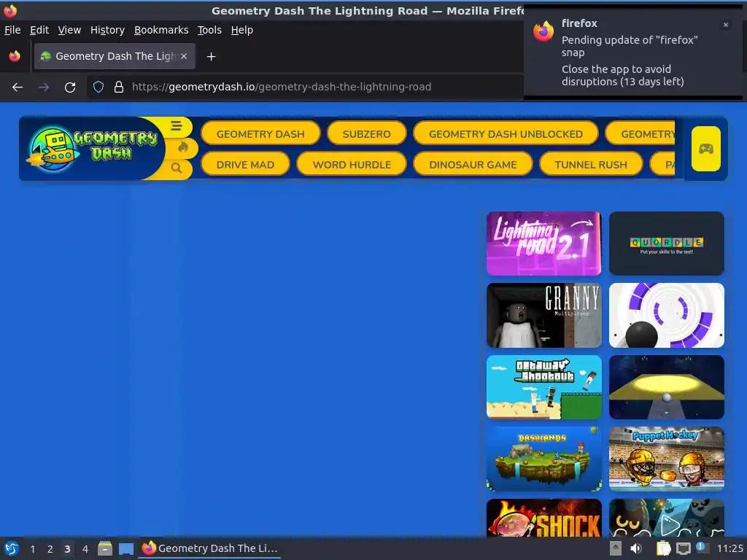Open a new tab with plus button
Viewport: 747px width, 560px height.
point(211,57)
